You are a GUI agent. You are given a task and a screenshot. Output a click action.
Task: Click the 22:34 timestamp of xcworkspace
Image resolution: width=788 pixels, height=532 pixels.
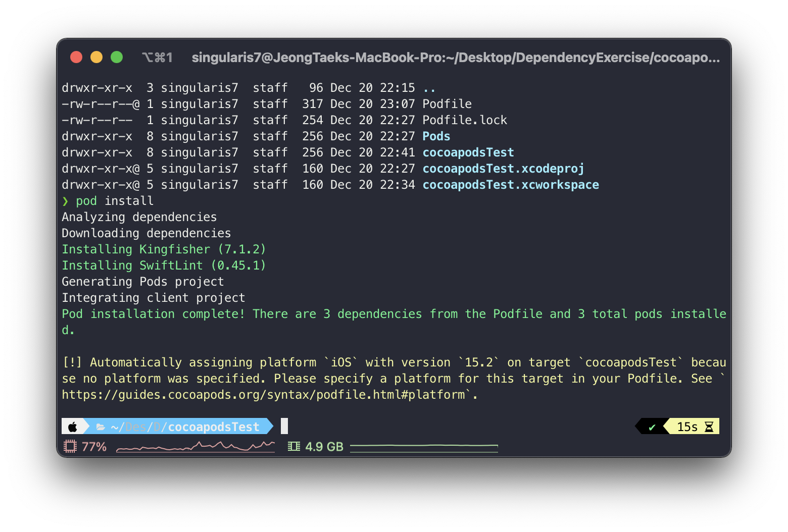398,185
